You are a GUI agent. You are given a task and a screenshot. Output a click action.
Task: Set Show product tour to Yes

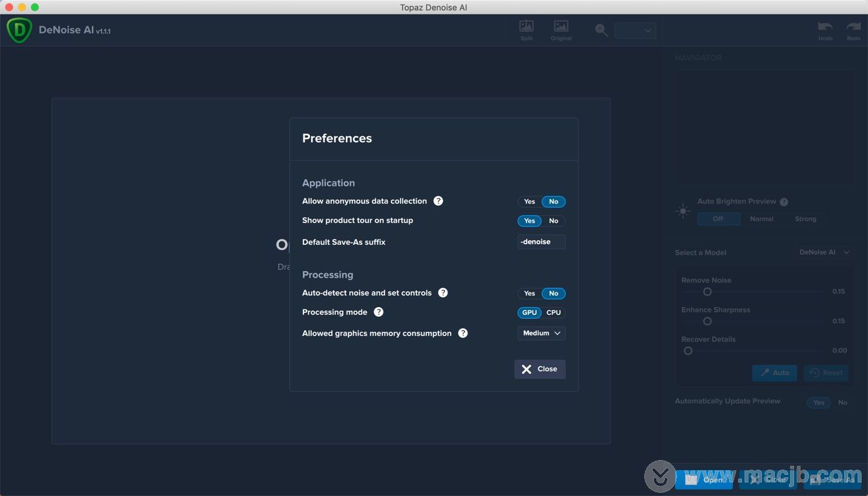coord(529,221)
